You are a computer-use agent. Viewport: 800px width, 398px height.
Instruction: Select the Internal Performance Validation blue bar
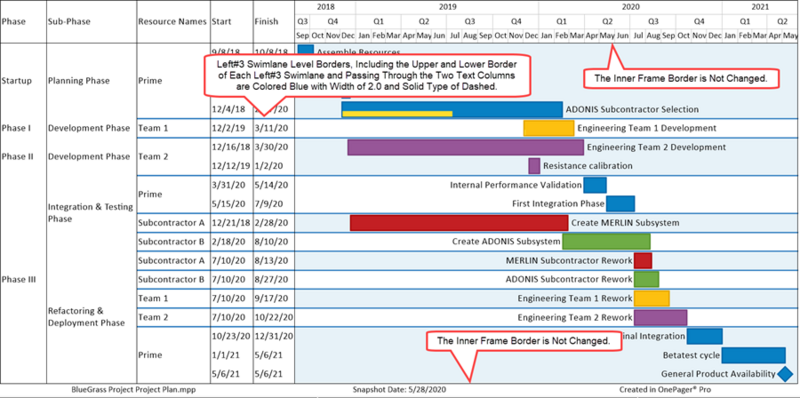pyautogui.click(x=595, y=185)
